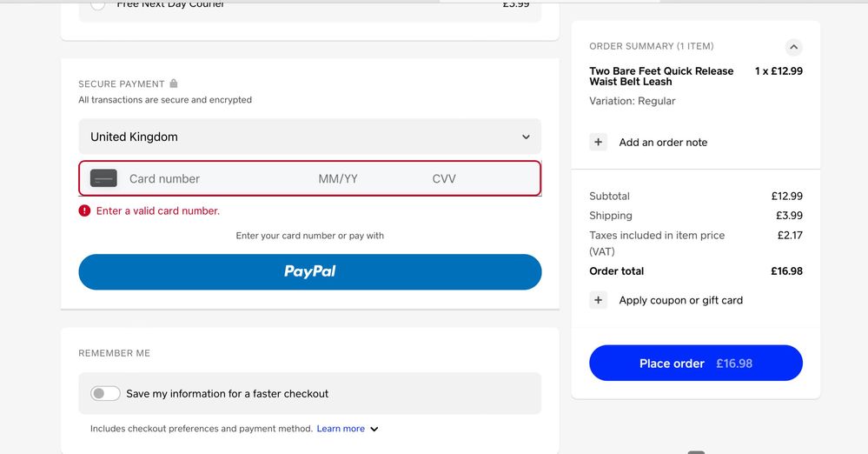This screenshot has height=454, width=868.
Task: Click the plus icon beside coupon option
Action: [598, 300]
